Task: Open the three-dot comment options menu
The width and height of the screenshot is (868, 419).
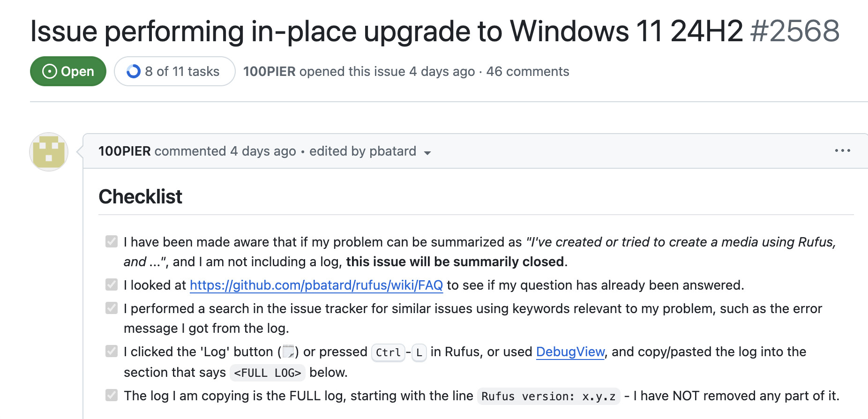Action: point(842,150)
